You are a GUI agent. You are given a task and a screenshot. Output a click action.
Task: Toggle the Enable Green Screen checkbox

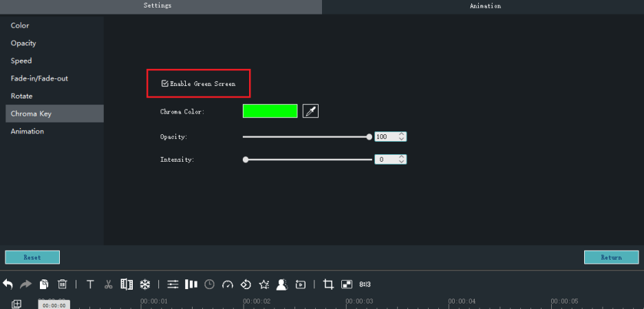pos(164,84)
